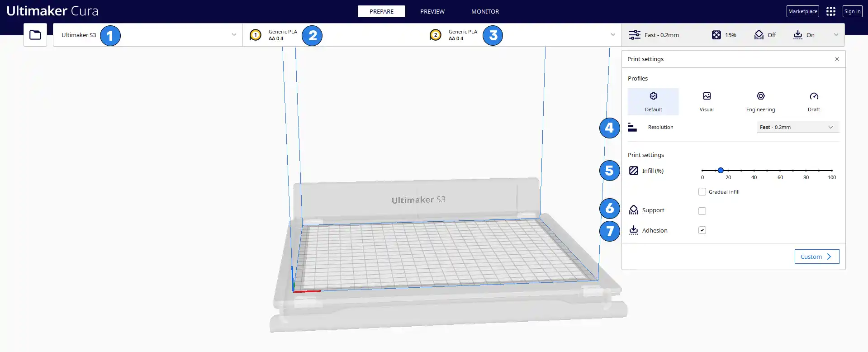
Task: Open Custom print settings
Action: pos(817,257)
